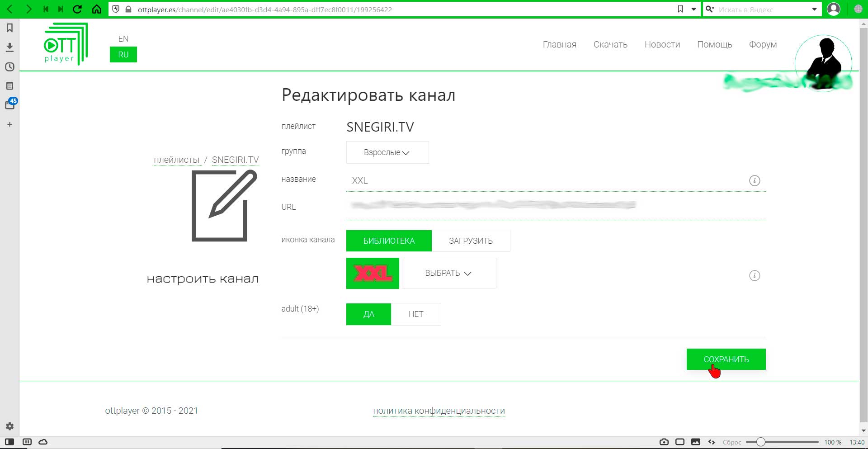Open the history sidebar panel
Screen dimensions: 868x449
9,66
